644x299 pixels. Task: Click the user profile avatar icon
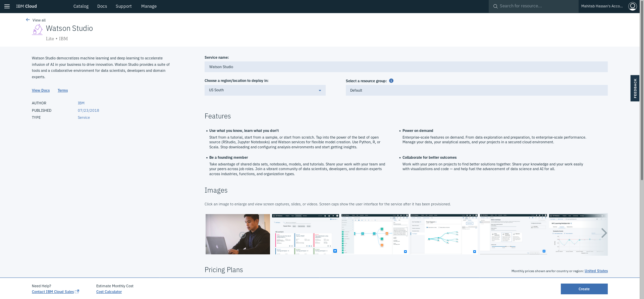[x=632, y=6]
